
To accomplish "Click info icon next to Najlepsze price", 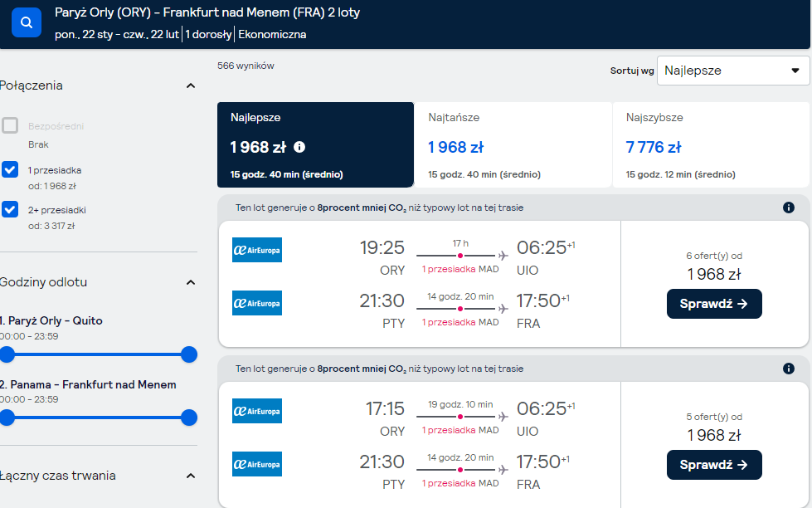I will 299,147.
